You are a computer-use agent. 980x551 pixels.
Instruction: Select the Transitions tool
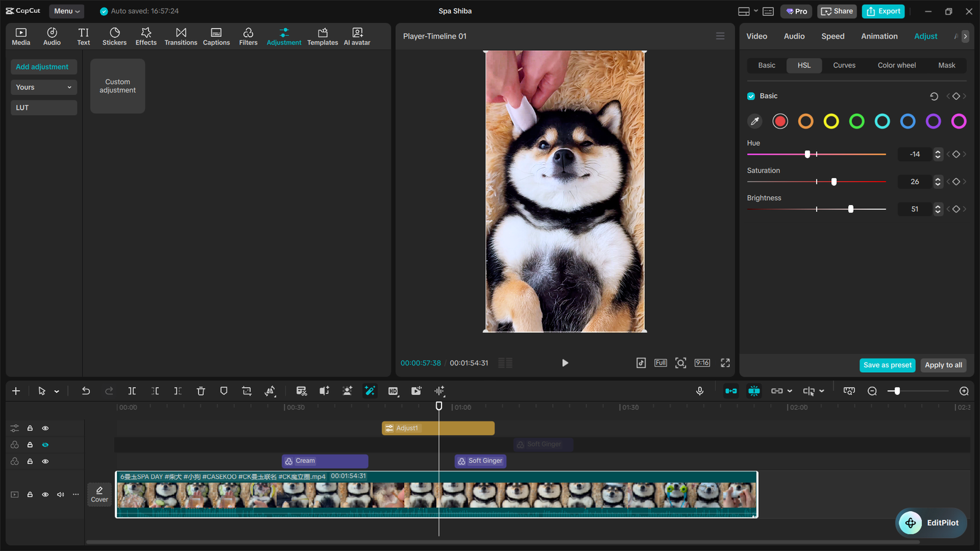[181, 36]
